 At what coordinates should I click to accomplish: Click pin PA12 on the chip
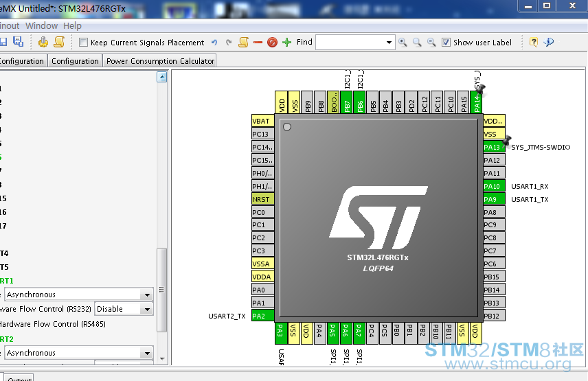click(494, 161)
